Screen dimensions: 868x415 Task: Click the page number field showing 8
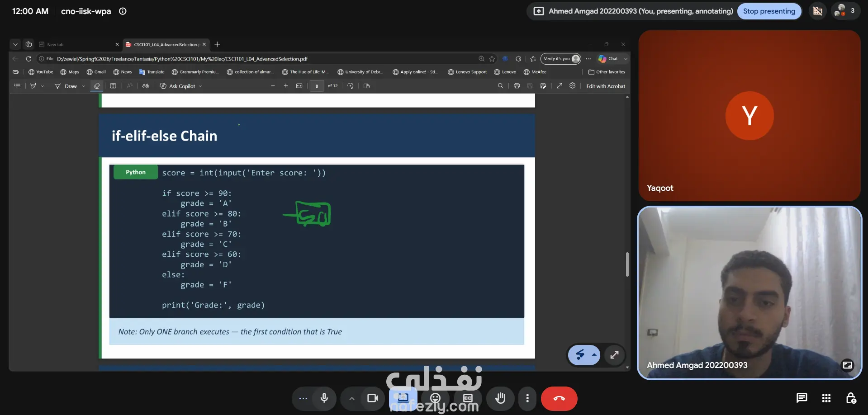317,86
